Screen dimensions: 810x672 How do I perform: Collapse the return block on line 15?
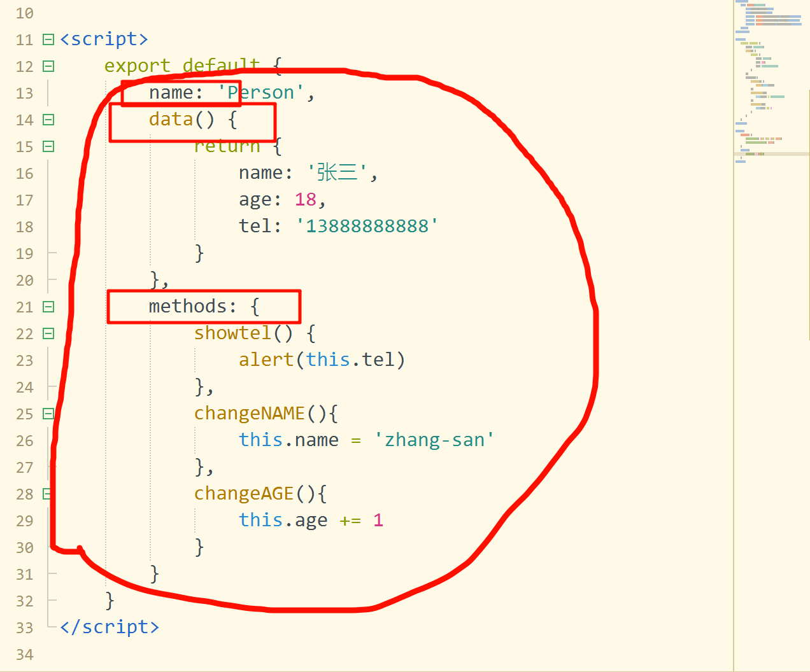click(x=48, y=146)
